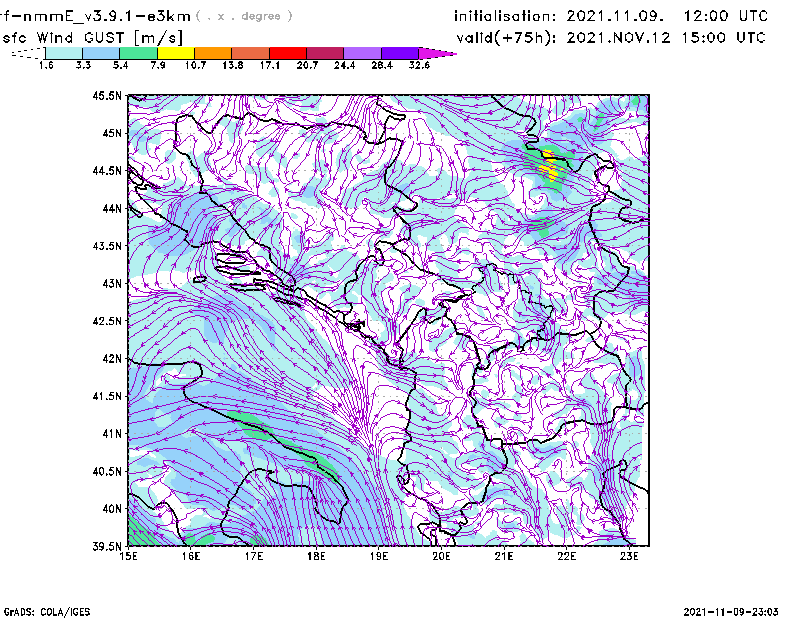Click the 45.5N latitude label
This screenshot has width=800, height=618.
tap(107, 95)
